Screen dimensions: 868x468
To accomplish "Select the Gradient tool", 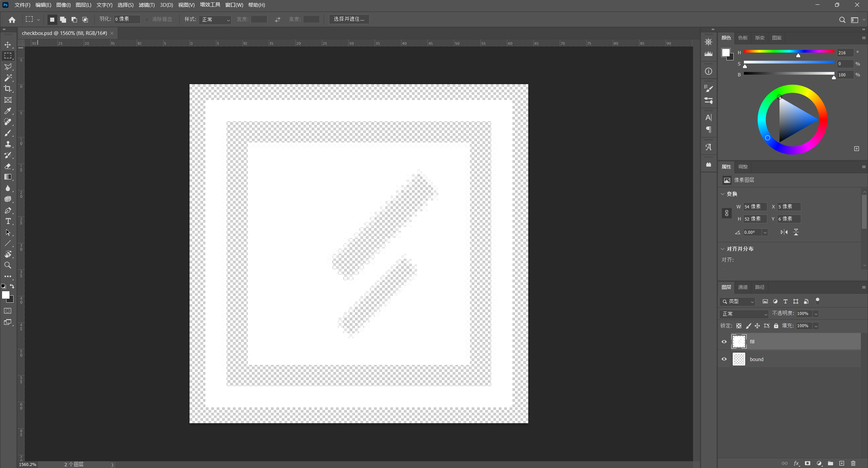I will click(x=8, y=177).
